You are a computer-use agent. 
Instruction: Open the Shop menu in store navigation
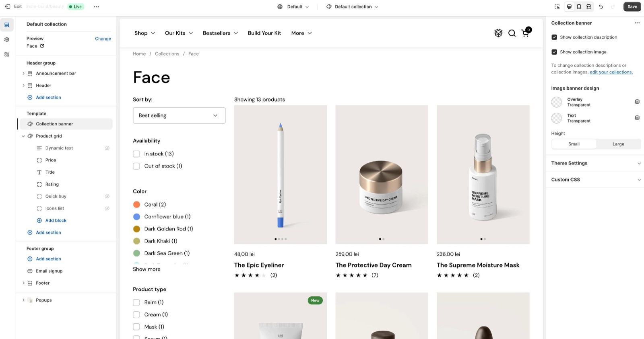pos(144,33)
